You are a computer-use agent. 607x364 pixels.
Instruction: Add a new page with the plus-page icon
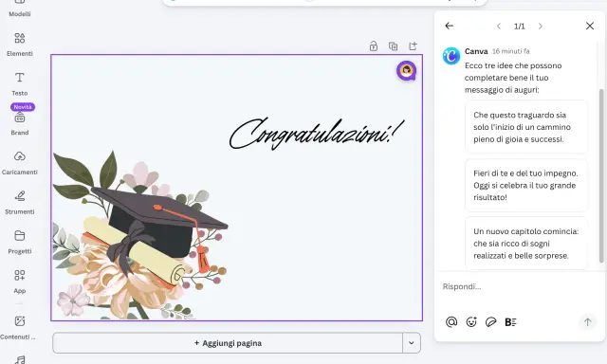click(414, 46)
